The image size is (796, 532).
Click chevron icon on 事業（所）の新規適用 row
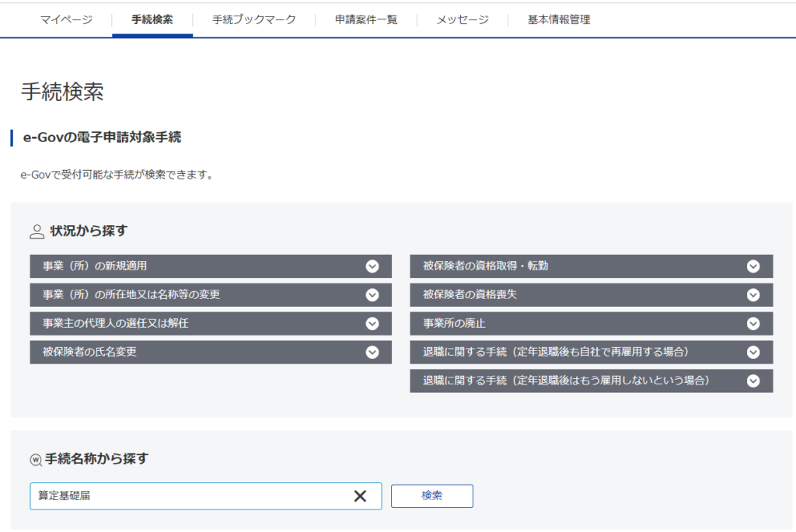pyautogui.click(x=372, y=266)
